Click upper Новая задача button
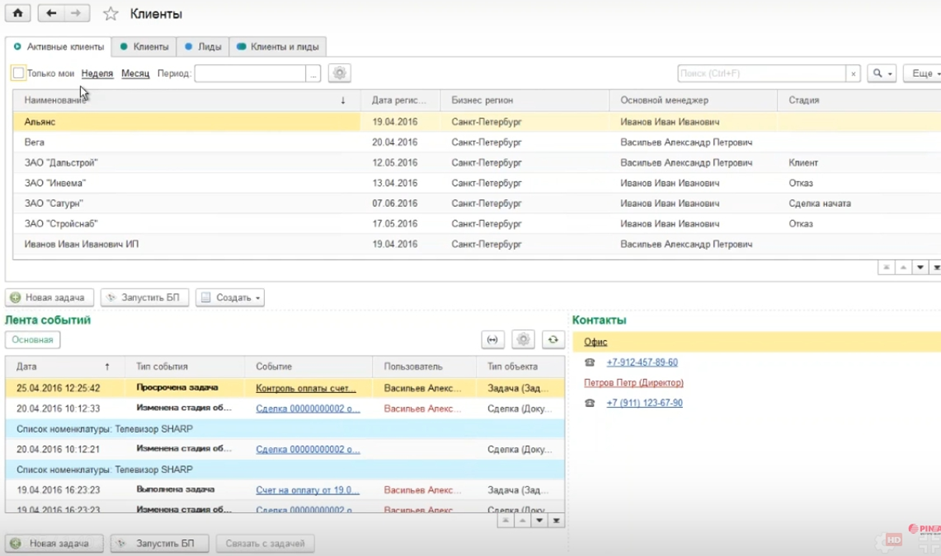Image resolution: width=941 pixels, height=556 pixels. (49, 297)
